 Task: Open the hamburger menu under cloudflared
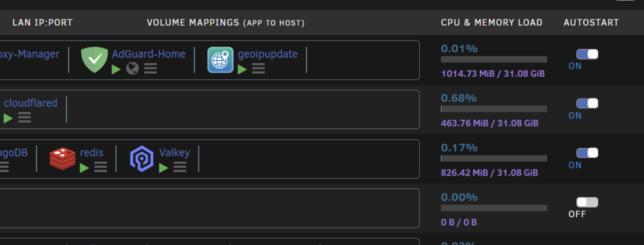tap(24, 118)
